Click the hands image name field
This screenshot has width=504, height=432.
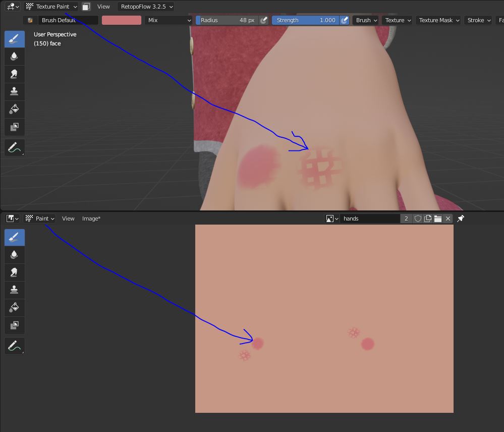point(370,219)
